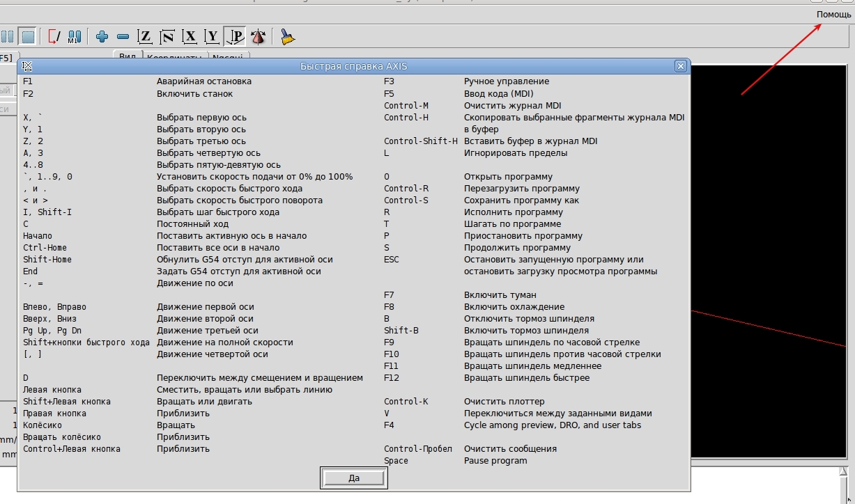Click 'Установить скорость подачи от 0% до 100%'
The height and width of the screenshot is (504, 855).
pos(255,177)
